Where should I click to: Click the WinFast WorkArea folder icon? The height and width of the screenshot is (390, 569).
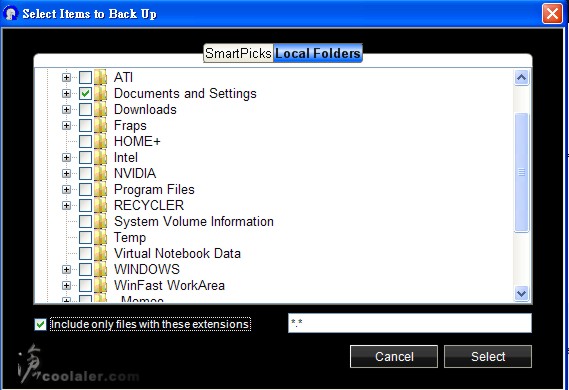pyautogui.click(x=101, y=285)
